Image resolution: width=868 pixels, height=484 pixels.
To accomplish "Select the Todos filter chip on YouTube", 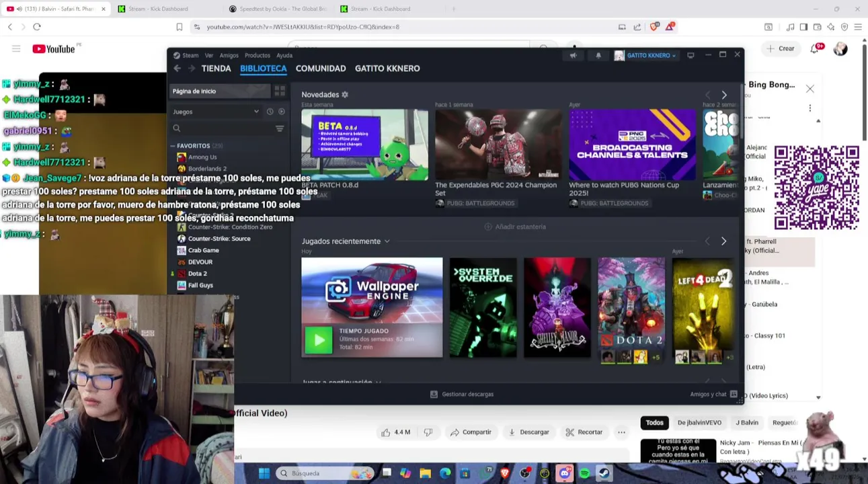I will click(654, 423).
